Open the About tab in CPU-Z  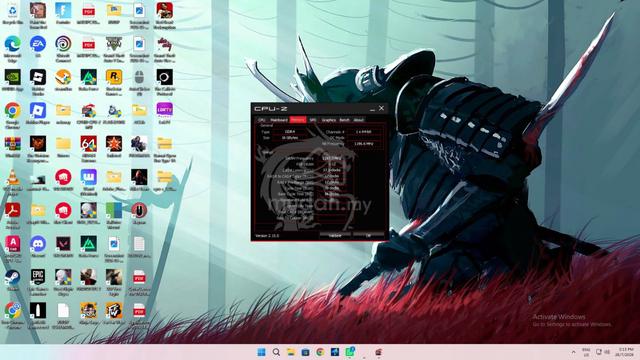point(358,120)
